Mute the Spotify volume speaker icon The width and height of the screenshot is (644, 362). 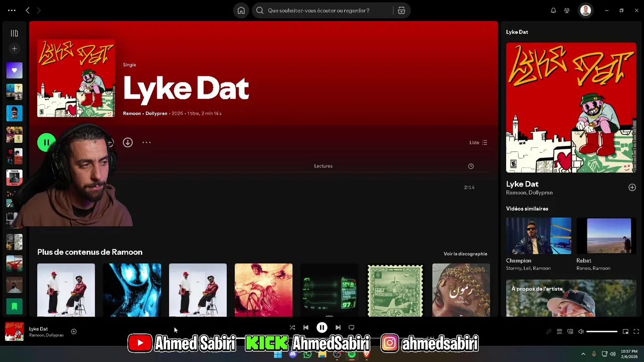581,332
